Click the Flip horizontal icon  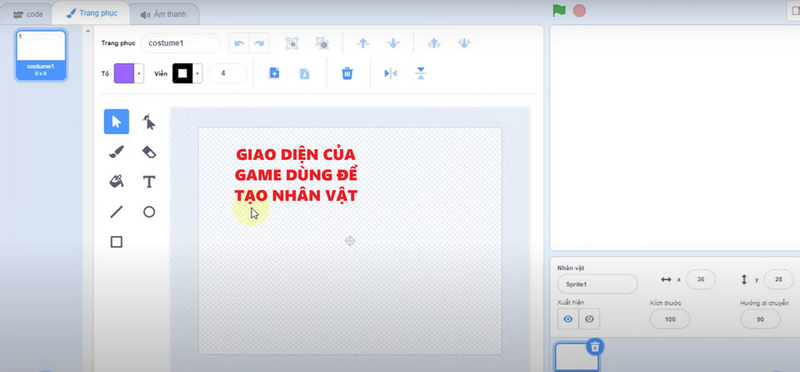coord(390,73)
